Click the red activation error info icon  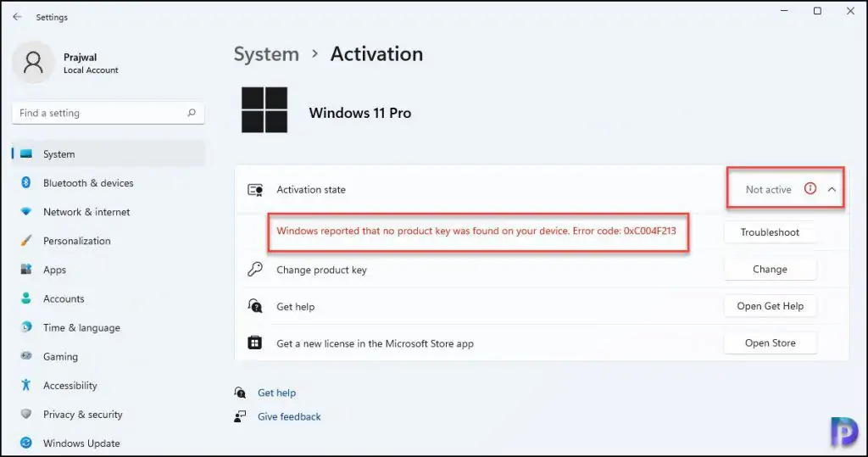810,189
